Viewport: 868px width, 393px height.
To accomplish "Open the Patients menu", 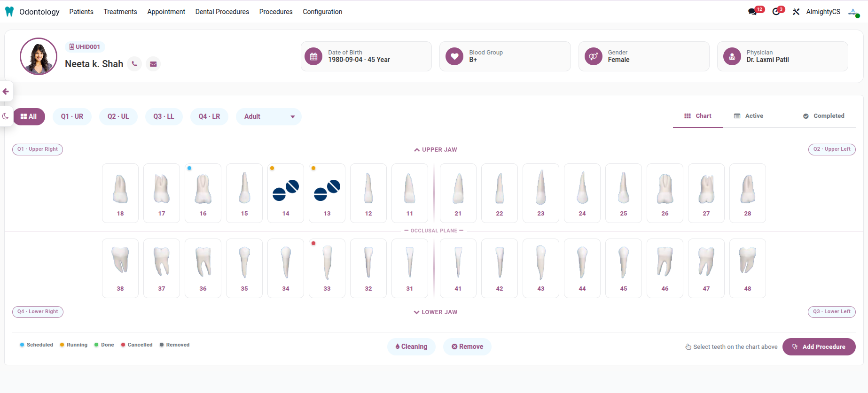I will pyautogui.click(x=81, y=12).
